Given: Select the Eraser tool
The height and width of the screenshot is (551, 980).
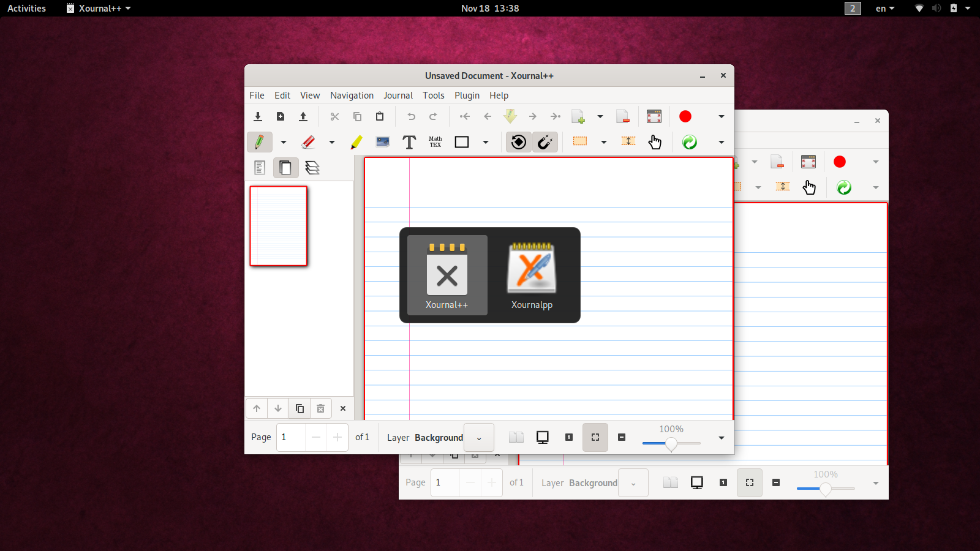Looking at the screenshot, I should 308,142.
